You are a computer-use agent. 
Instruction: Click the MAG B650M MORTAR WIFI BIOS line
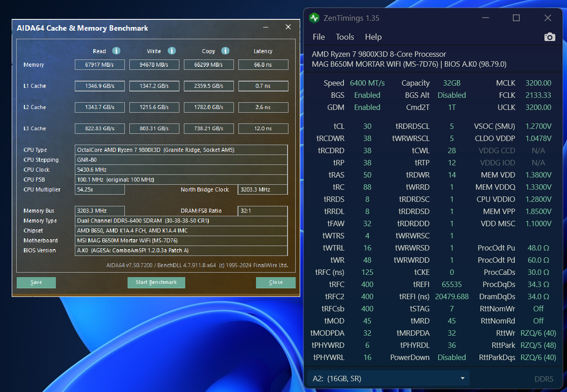point(409,64)
